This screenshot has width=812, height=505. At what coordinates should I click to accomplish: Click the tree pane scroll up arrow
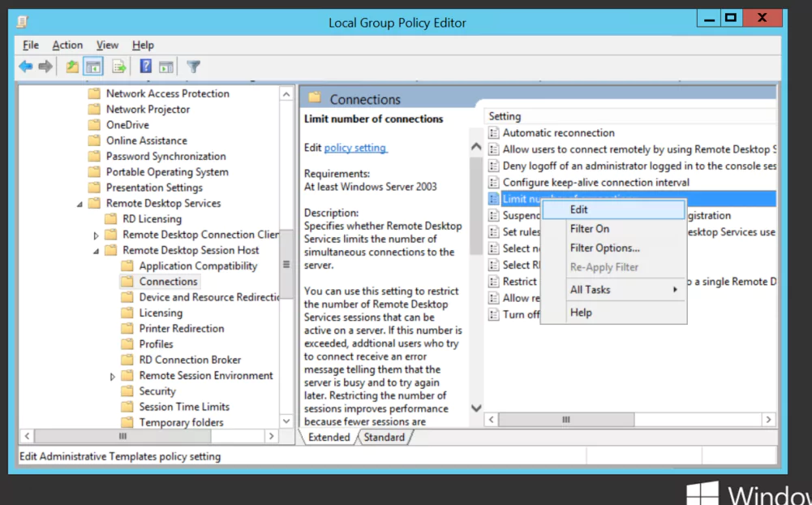coord(286,94)
